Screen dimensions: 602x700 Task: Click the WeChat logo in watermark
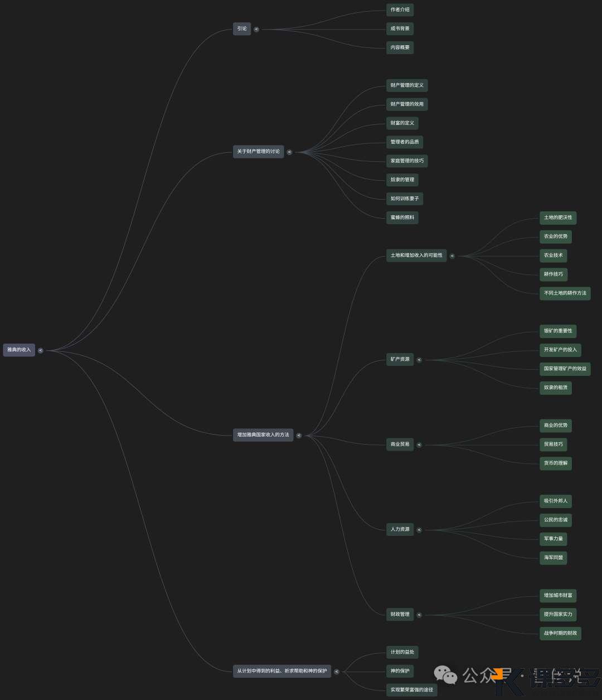pyautogui.click(x=445, y=675)
